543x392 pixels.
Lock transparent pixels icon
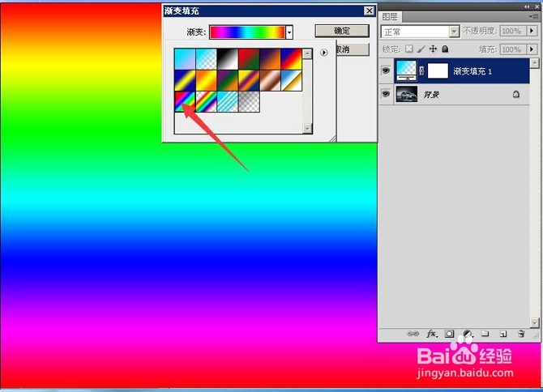(x=409, y=49)
